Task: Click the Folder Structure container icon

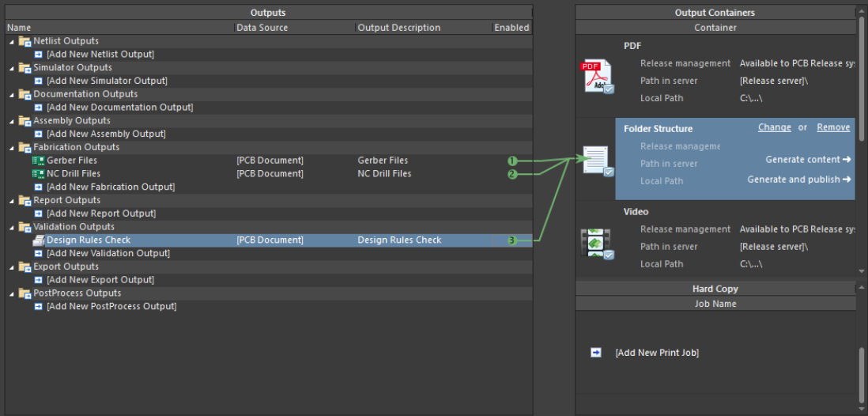Action: (597, 160)
